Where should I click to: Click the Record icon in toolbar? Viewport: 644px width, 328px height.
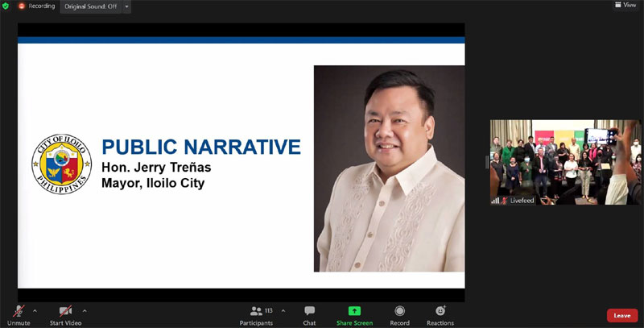coord(399,311)
